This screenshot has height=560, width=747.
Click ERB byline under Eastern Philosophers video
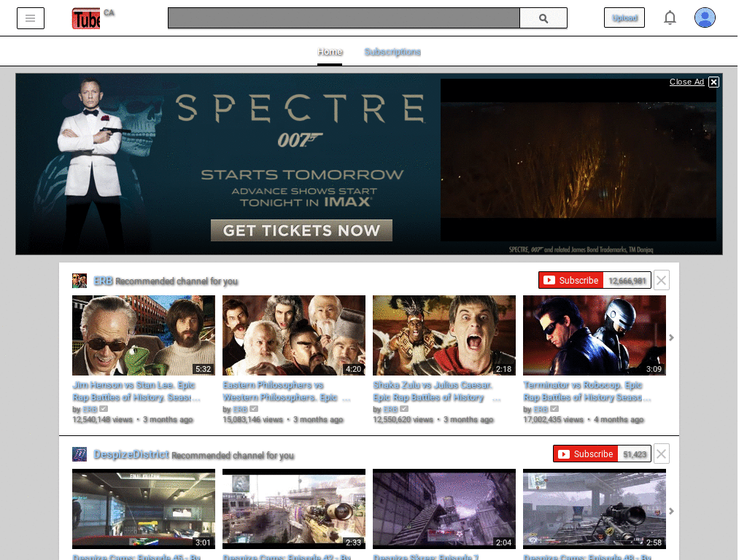(240, 409)
